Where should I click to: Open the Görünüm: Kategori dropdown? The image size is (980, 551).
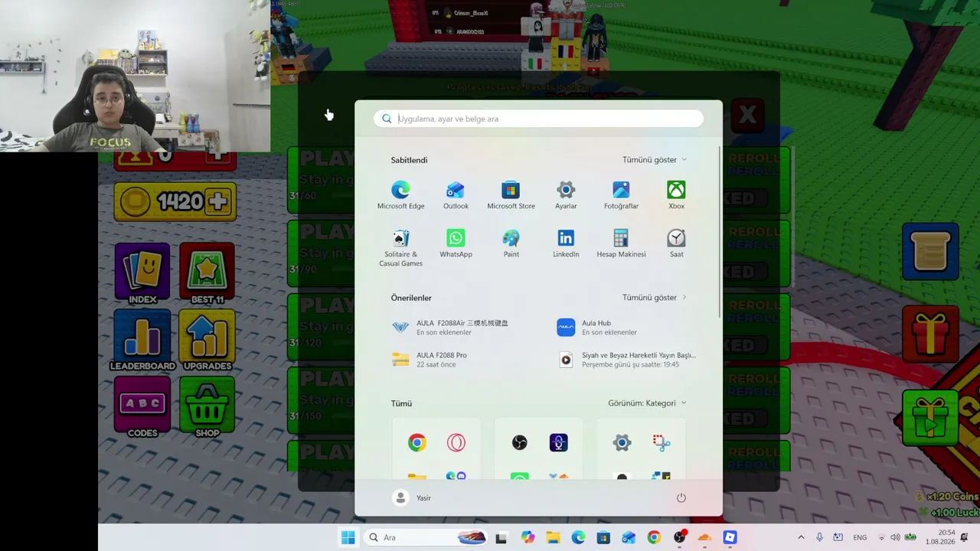(647, 403)
